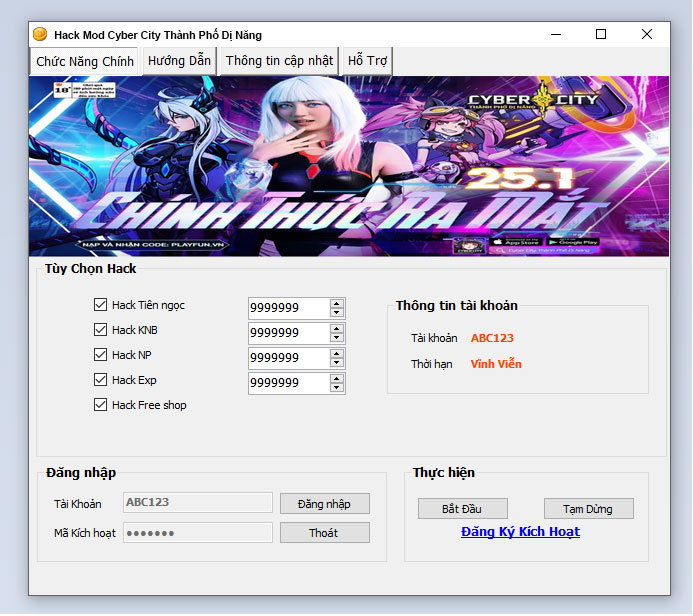The width and height of the screenshot is (693, 616).
Task: Close the Hack Mod Cyber City window
Action: [647, 34]
